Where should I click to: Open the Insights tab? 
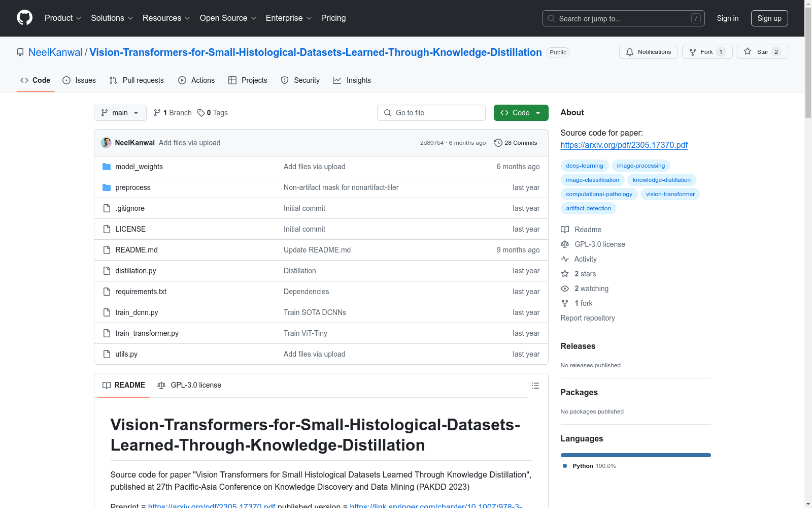[x=352, y=80]
